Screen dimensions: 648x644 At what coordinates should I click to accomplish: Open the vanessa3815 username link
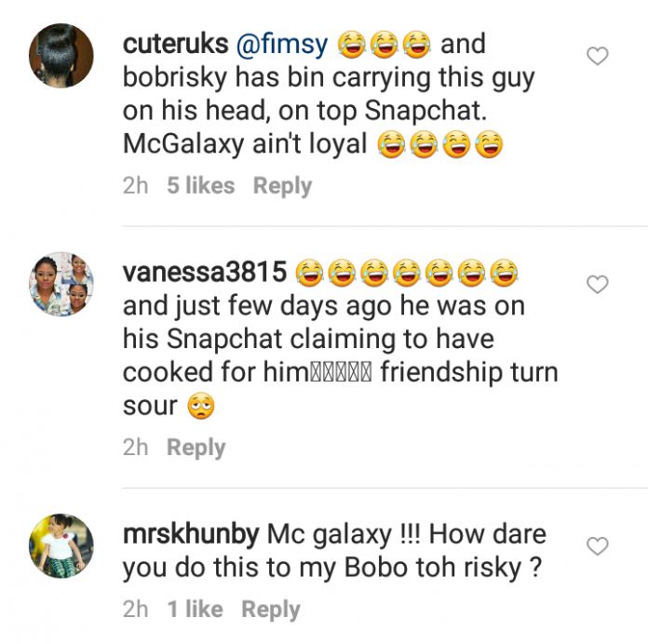point(204,272)
